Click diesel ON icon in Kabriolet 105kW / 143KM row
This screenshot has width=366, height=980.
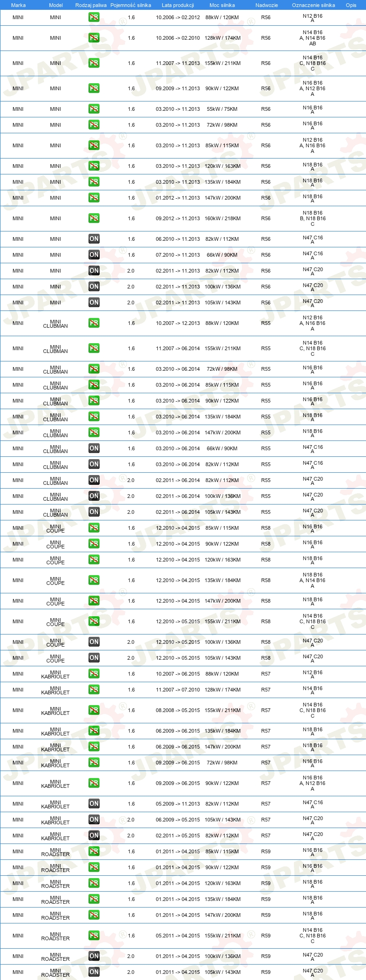point(94,820)
